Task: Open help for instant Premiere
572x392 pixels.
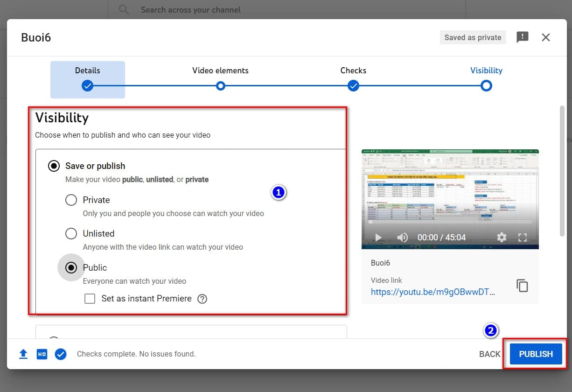Action: pos(202,299)
